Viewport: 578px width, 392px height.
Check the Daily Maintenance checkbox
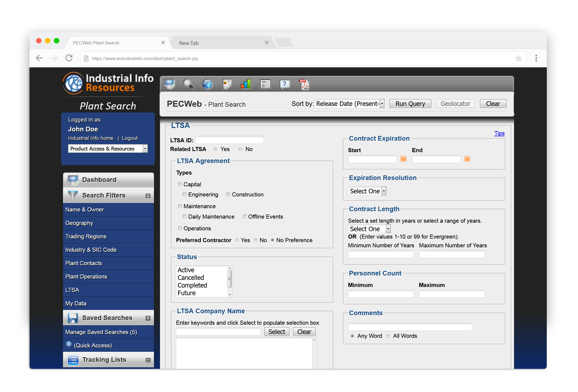click(x=184, y=217)
